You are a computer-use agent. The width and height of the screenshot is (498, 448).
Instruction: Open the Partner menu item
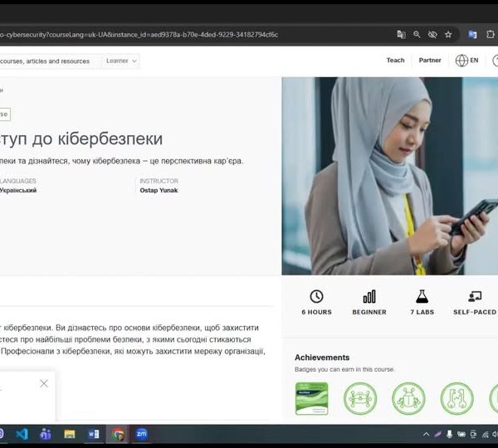point(430,61)
